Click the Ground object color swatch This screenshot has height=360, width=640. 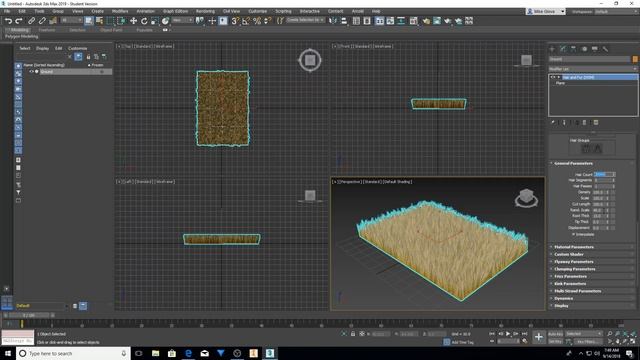(x=635, y=59)
